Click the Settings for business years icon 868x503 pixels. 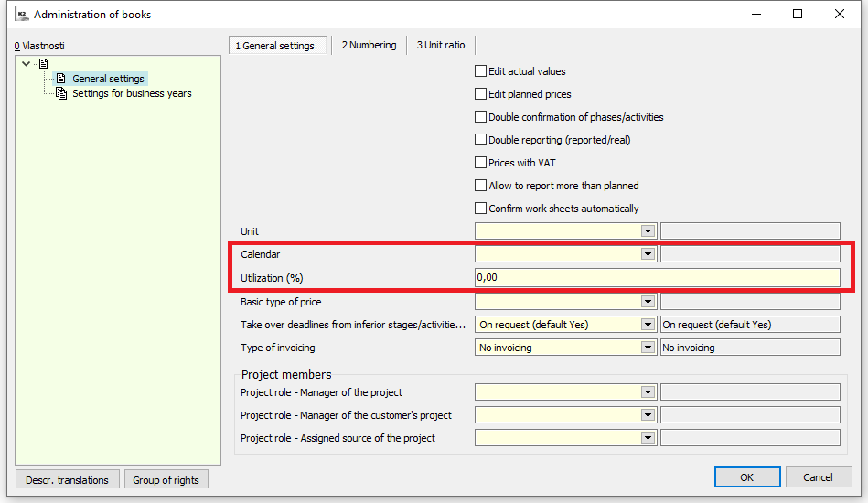coord(61,93)
